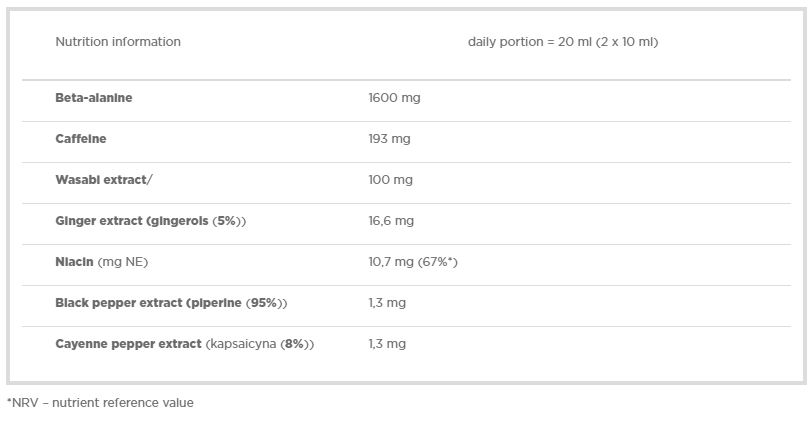Click the 1600 mg value
The width and height of the screenshot is (812, 422).
(395, 98)
